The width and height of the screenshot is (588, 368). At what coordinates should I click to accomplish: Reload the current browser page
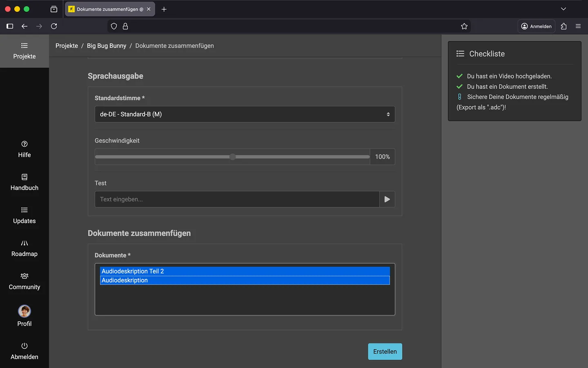tap(54, 26)
